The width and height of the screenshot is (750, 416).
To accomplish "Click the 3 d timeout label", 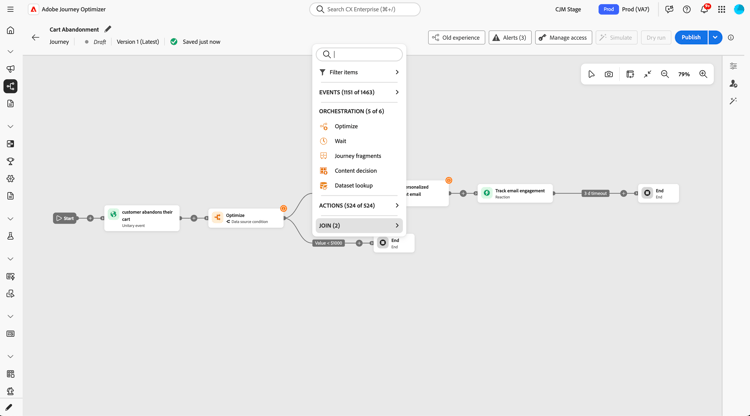I will point(595,193).
